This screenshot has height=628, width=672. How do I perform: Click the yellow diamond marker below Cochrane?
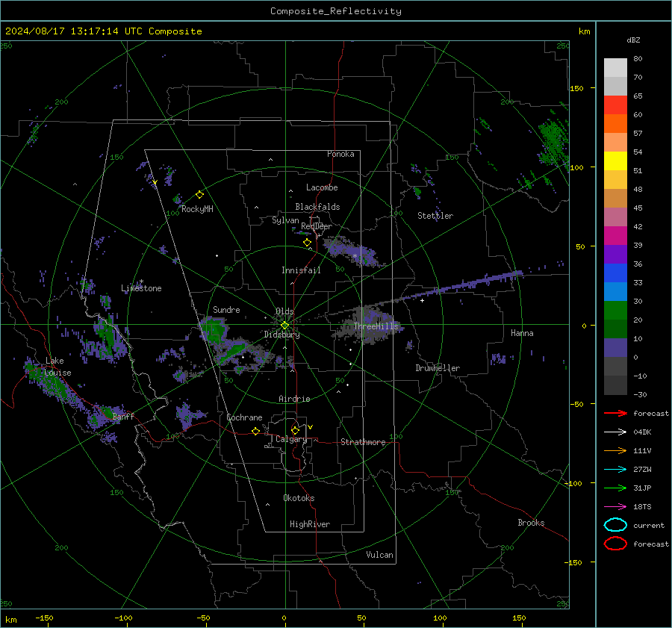[x=255, y=432]
